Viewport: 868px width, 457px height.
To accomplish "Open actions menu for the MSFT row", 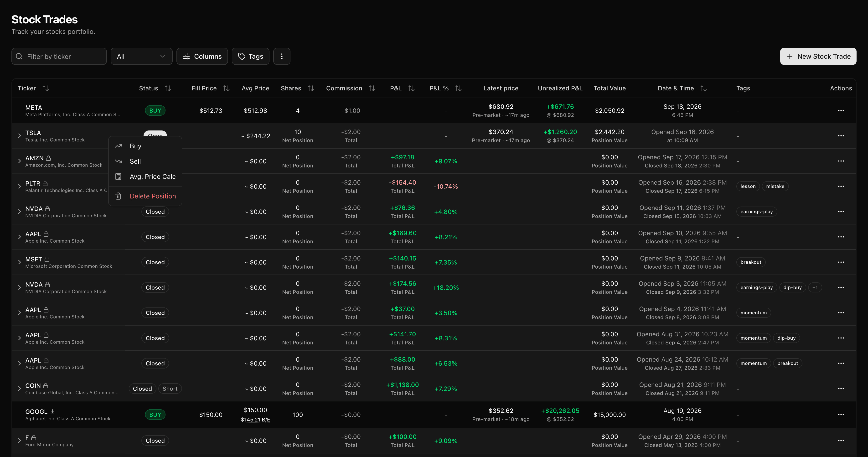I will [841, 262].
